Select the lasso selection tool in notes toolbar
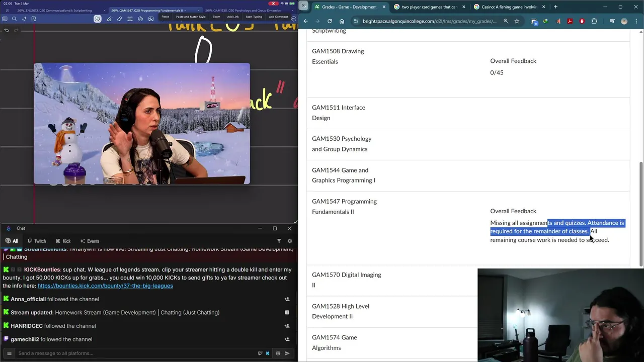This screenshot has width=644, height=362. coord(97,19)
